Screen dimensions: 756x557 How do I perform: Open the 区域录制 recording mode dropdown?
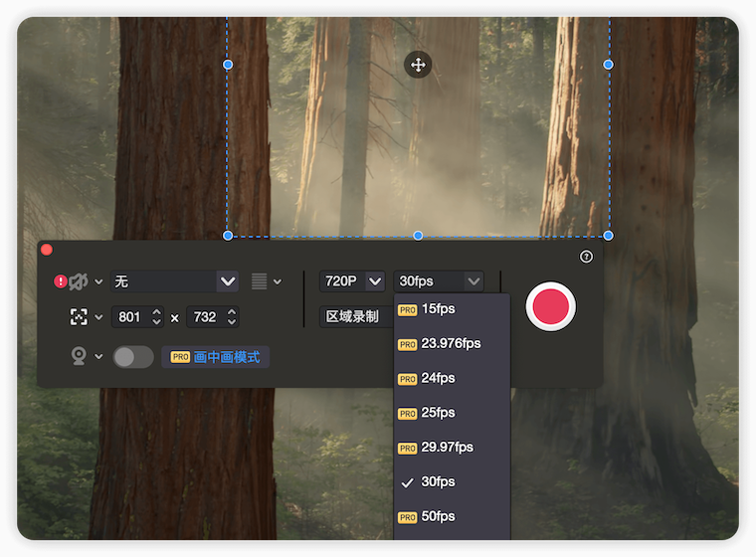(354, 317)
